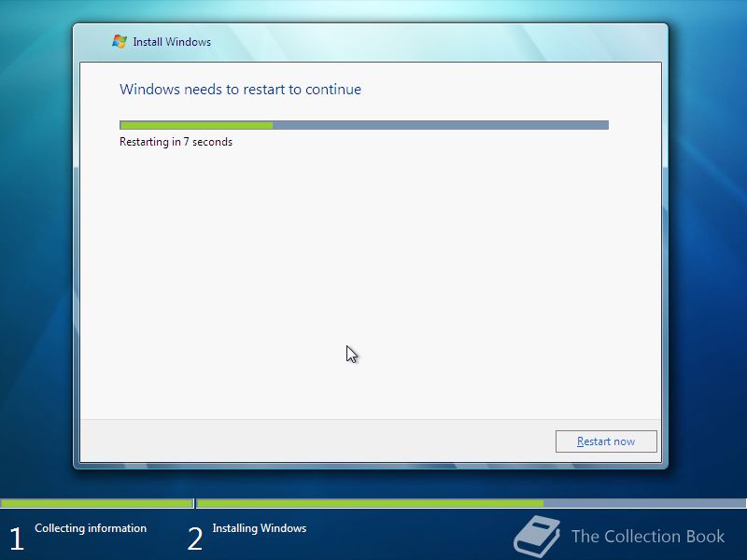Click the 'Collecting information' step label
The image size is (747, 560).
tap(91, 528)
